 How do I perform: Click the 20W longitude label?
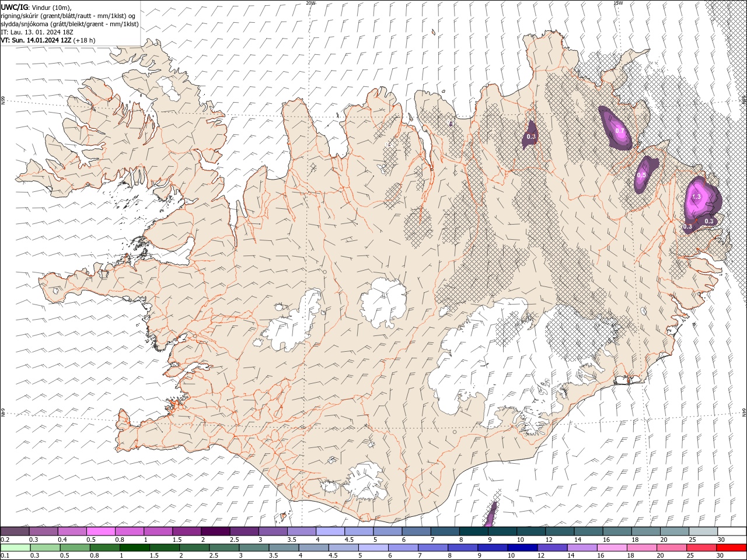(x=310, y=3)
